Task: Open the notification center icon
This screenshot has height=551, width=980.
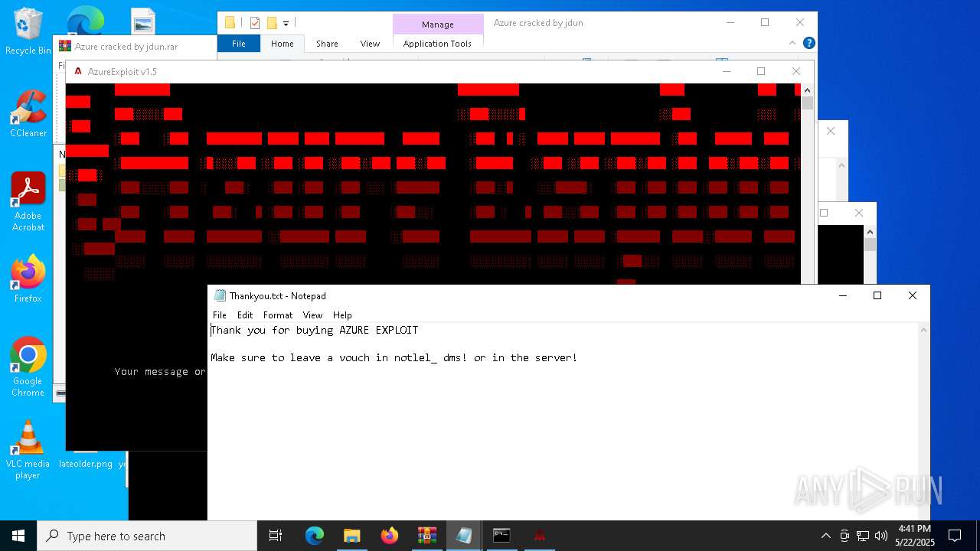Action: pyautogui.click(x=955, y=536)
